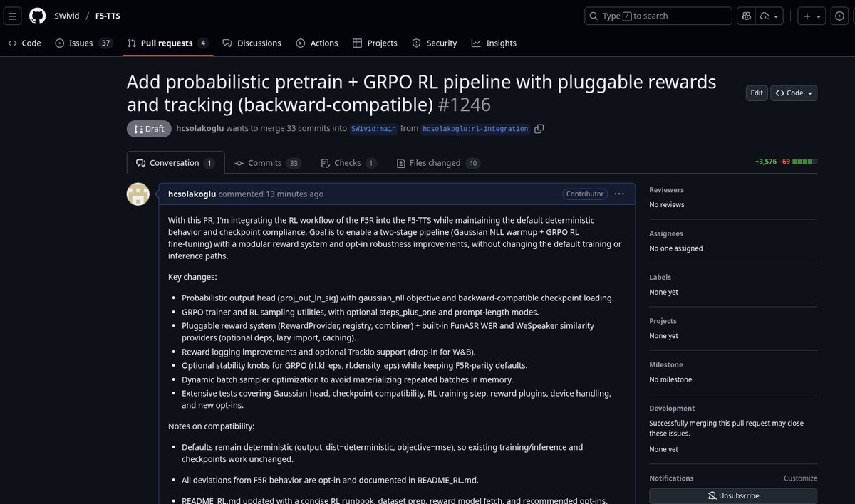
Task: Click the Labels sidebar heading
Action: pos(660,277)
